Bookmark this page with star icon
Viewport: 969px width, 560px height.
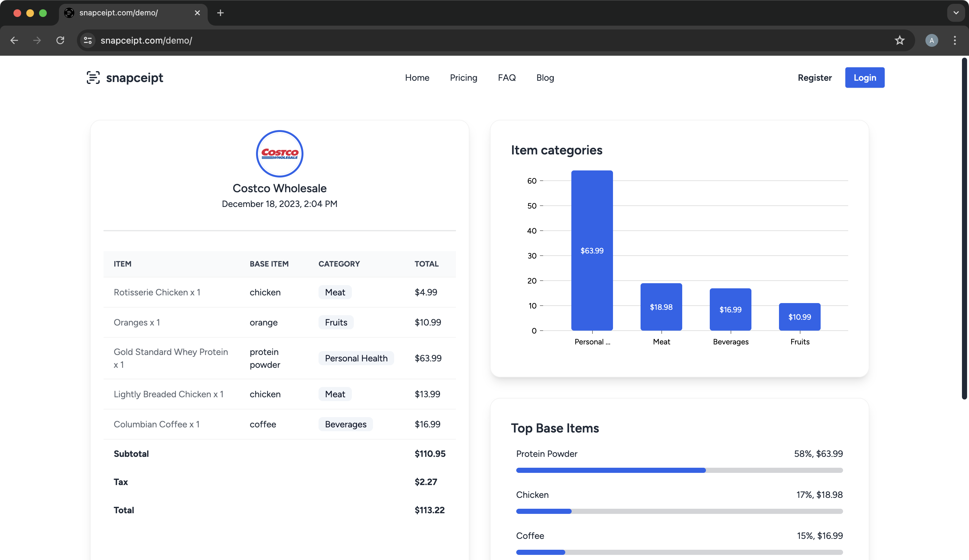pos(899,40)
